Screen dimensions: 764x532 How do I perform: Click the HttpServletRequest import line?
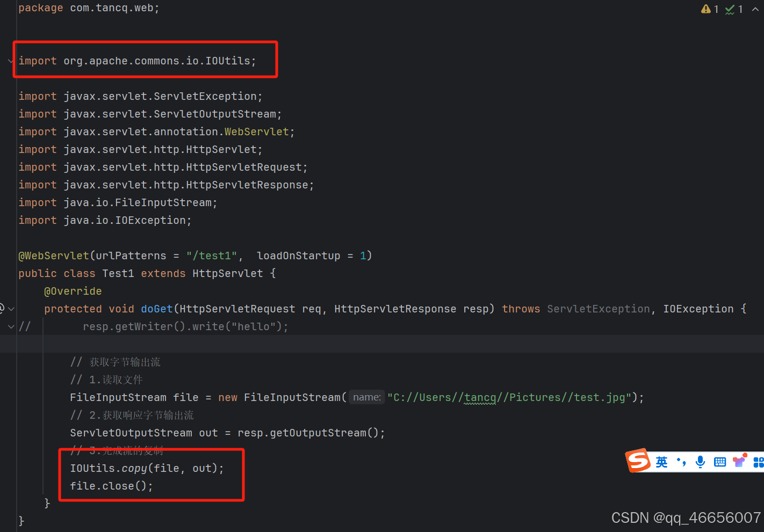tap(163, 167)
